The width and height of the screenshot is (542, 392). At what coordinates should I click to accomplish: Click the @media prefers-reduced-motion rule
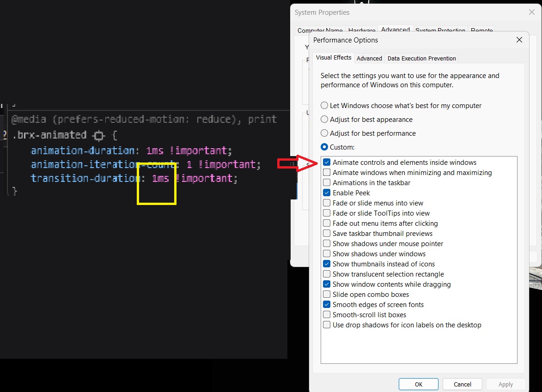(x=144, y=119)
